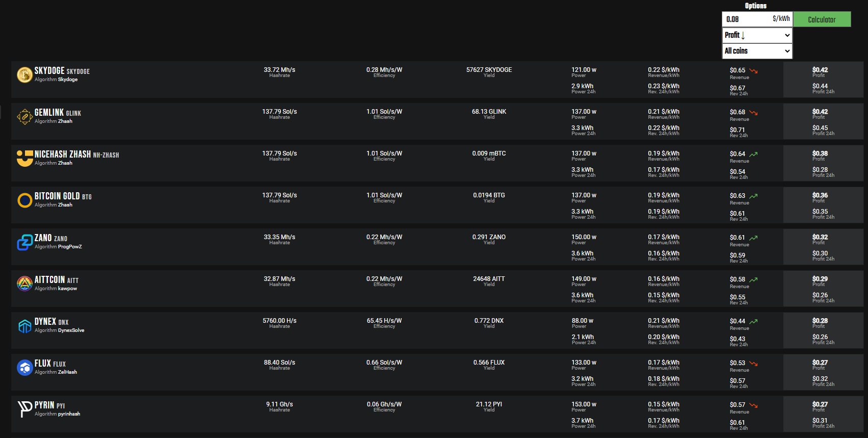This screenshot has width=868, height=438.
Task: Click the Aittcoin triangle logo
Action: click(24, 284)
